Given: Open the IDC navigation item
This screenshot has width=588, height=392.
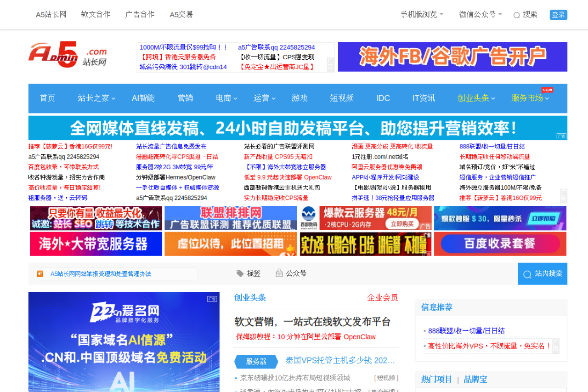Looking at the screenshot, I should point(383,98).
